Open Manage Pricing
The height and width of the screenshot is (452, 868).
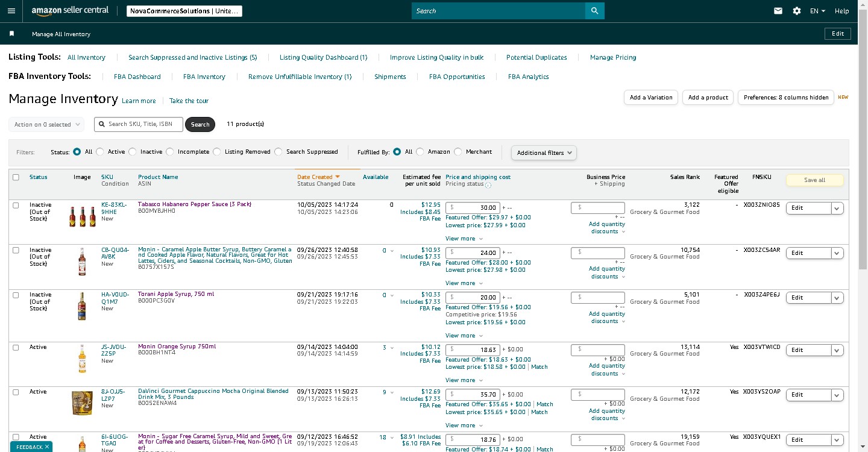tap(613, 57)
